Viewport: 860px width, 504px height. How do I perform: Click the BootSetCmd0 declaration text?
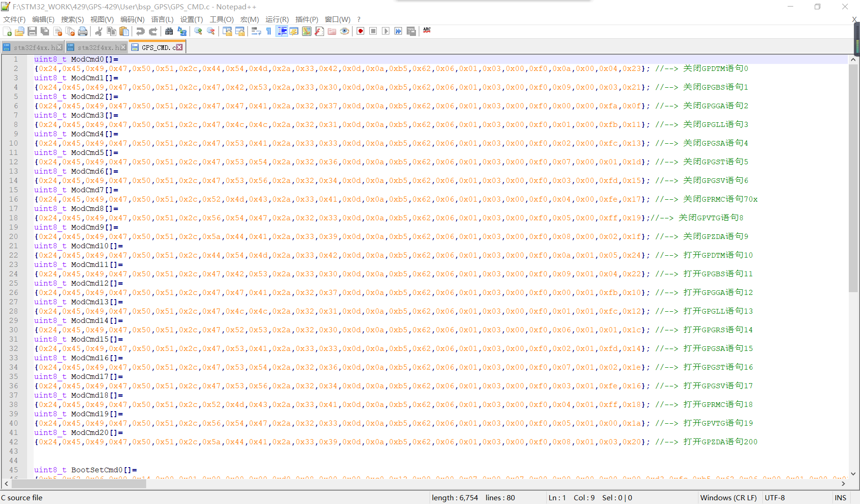(x=85, y=470)
